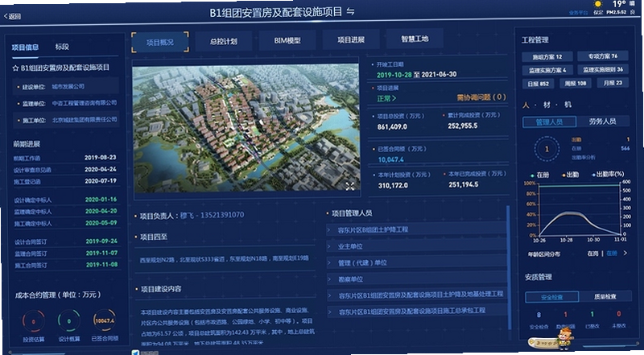Viewport: 644px width, 355px height.
Task: Select the 人 category
Action: pos(526,105)
